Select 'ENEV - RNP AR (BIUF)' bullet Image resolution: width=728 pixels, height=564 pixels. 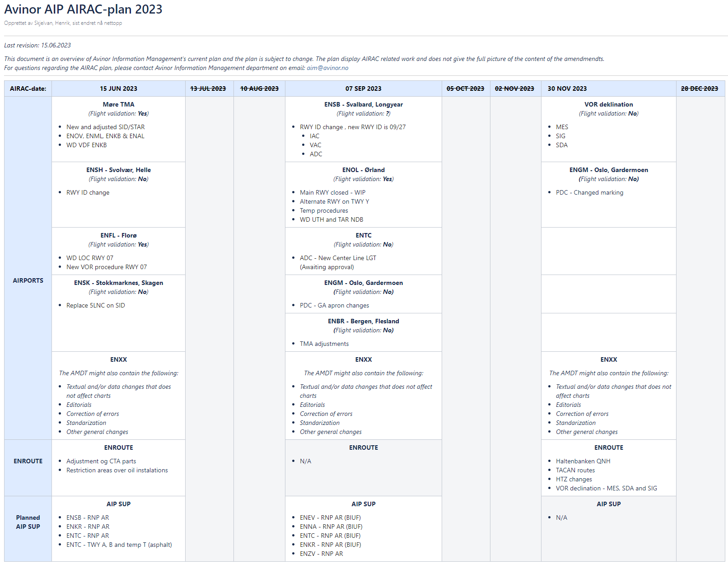click(330, 517)
